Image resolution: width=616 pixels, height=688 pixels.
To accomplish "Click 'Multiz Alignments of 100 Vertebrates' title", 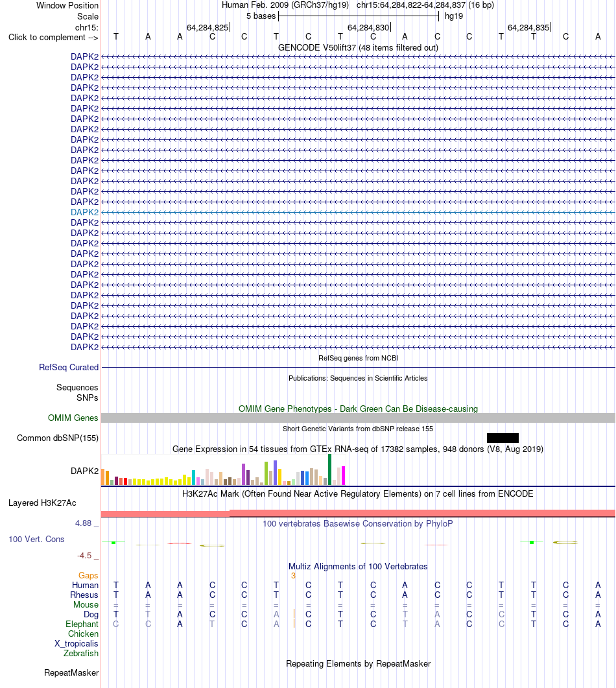I will (x=358, y=567).
